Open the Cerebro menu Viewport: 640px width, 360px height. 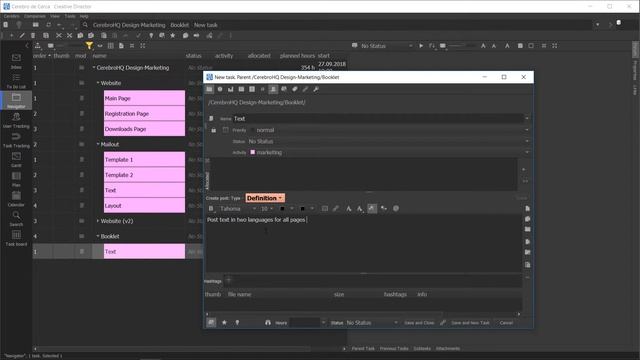coord(11,16)
